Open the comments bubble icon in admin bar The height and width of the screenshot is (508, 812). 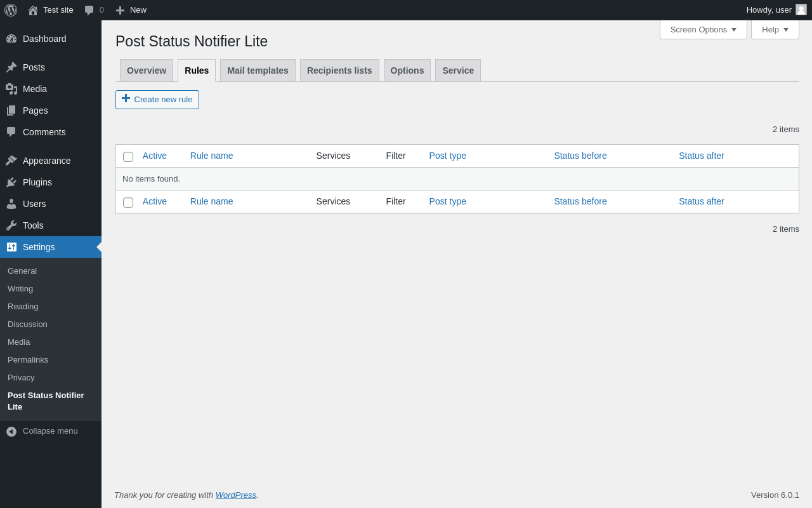coord(89,10)
